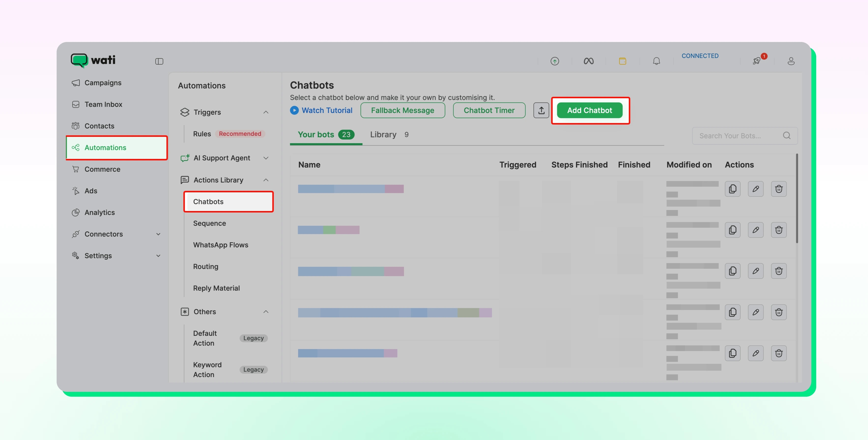Collapse the Others section

click(266, 312)
